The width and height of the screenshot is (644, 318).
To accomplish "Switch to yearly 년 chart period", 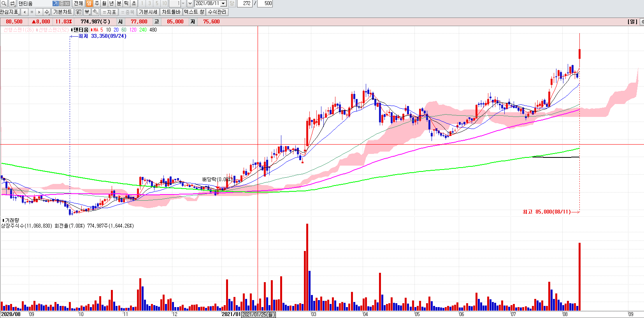I will (112, 4).
